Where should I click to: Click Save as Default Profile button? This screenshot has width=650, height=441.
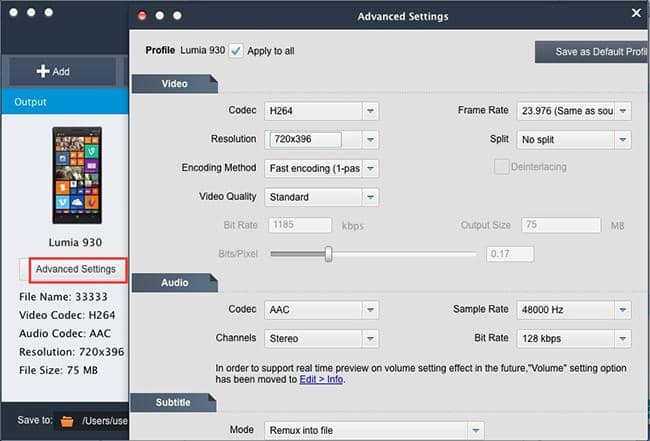tap(591, 52)
